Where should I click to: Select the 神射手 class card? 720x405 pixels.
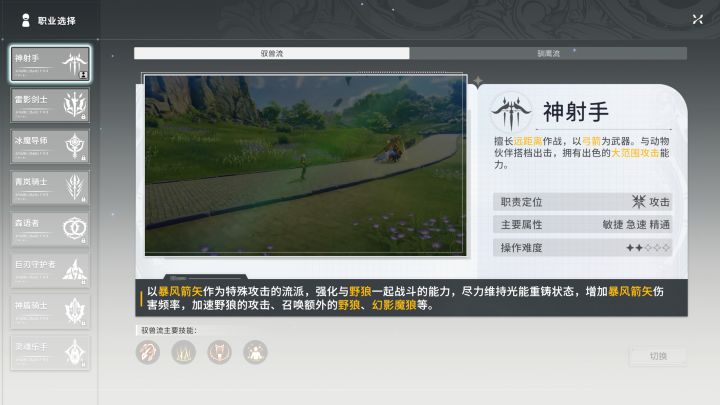pyautogui.click(x=50, y=64)
